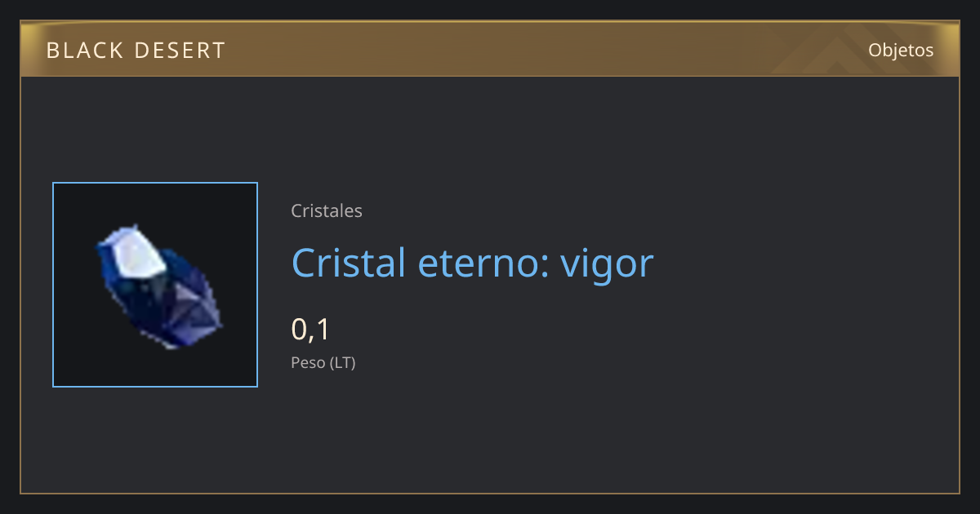The width and height of the screenshot is (980, 514).
Task: Click the word Cristal in the item title
Action: pos(349,262)
